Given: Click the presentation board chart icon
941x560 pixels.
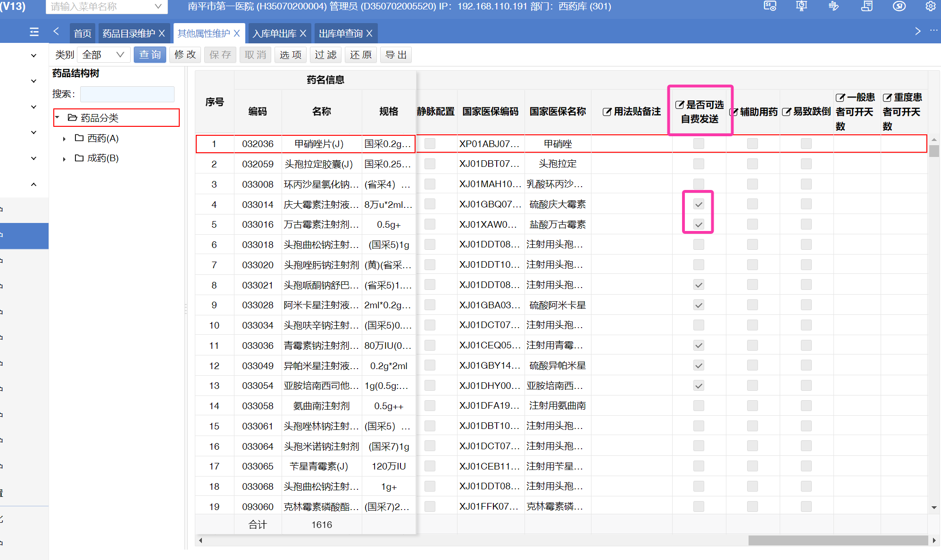Looking at the screenshot, I should [x=801, y=6].
